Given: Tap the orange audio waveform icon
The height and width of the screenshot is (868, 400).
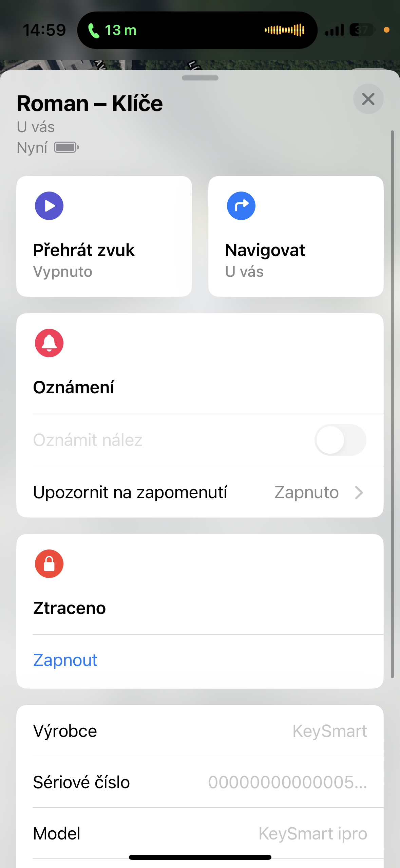Looking at the screenshot, I should (x=284, y=30).
